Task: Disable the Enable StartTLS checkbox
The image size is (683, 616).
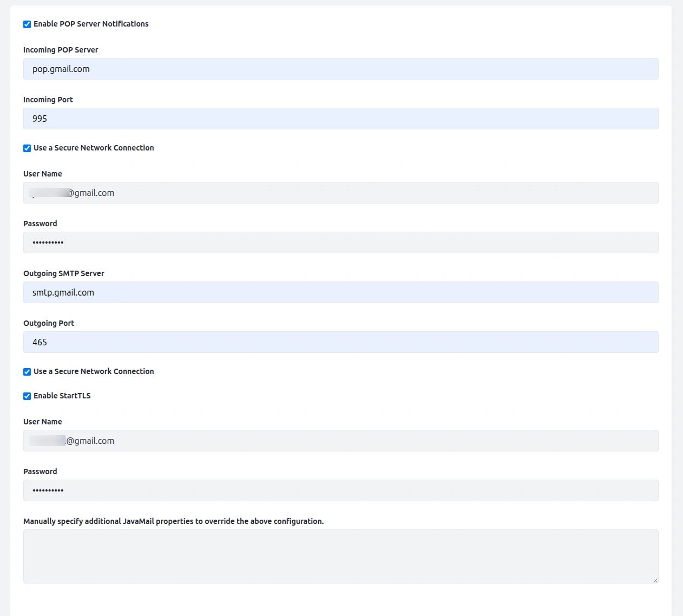Action: click(27, 396)
